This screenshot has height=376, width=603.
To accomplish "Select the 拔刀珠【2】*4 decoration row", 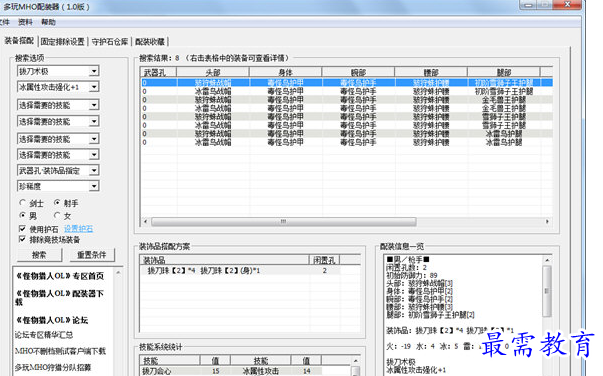I will point(240,271).
